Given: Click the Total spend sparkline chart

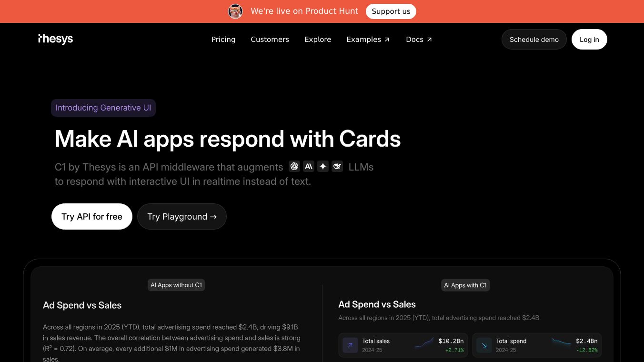Looking at the screenshot, I should click(561, 342).
